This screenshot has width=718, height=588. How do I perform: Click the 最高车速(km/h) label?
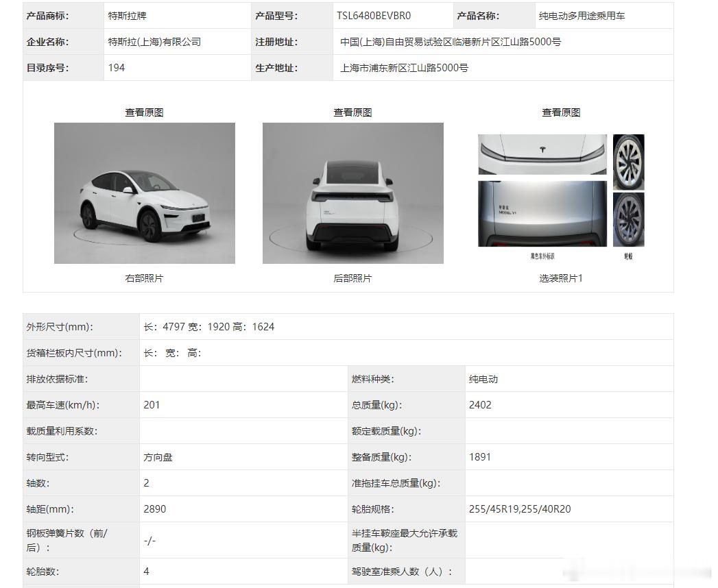(x=62, y=405)
